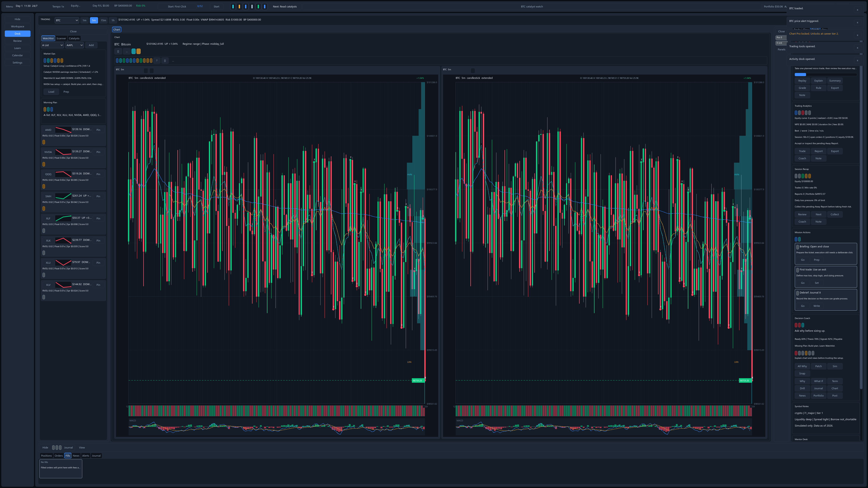Open the View option in activity dock

(82, 448)
